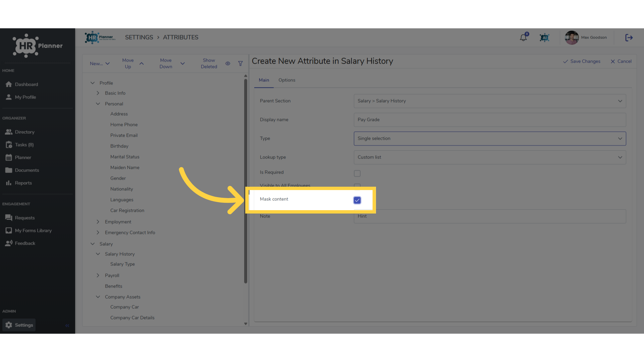Click Move Up toolbar button

133,63
